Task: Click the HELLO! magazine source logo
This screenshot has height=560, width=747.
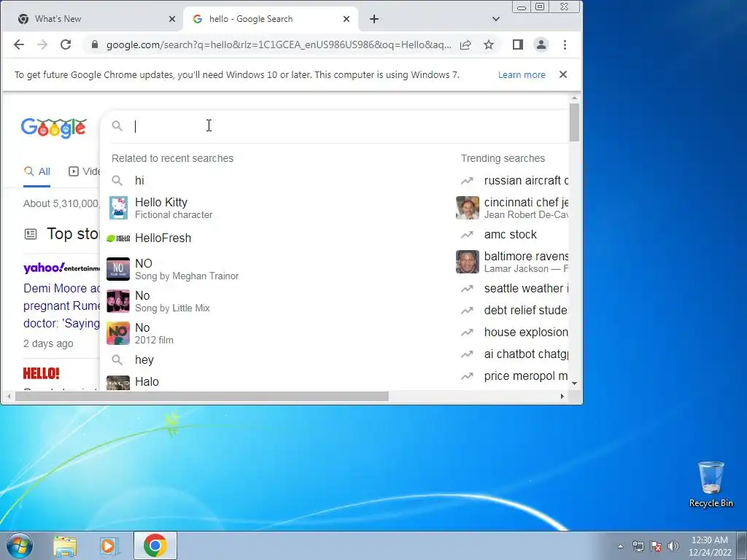Action: [x=42, y=373]
